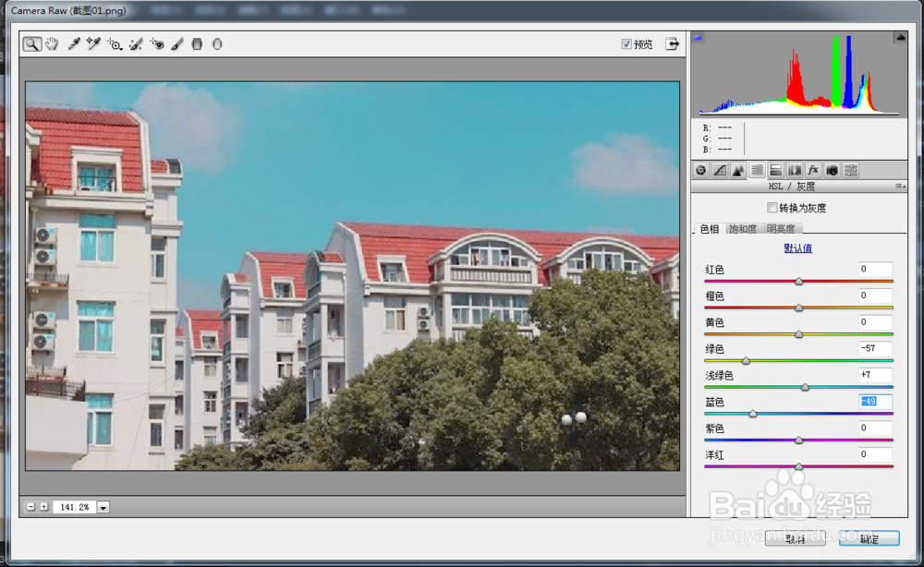Click the 橙色 value input field
The image size is (924, 567).
click(875, 296)
